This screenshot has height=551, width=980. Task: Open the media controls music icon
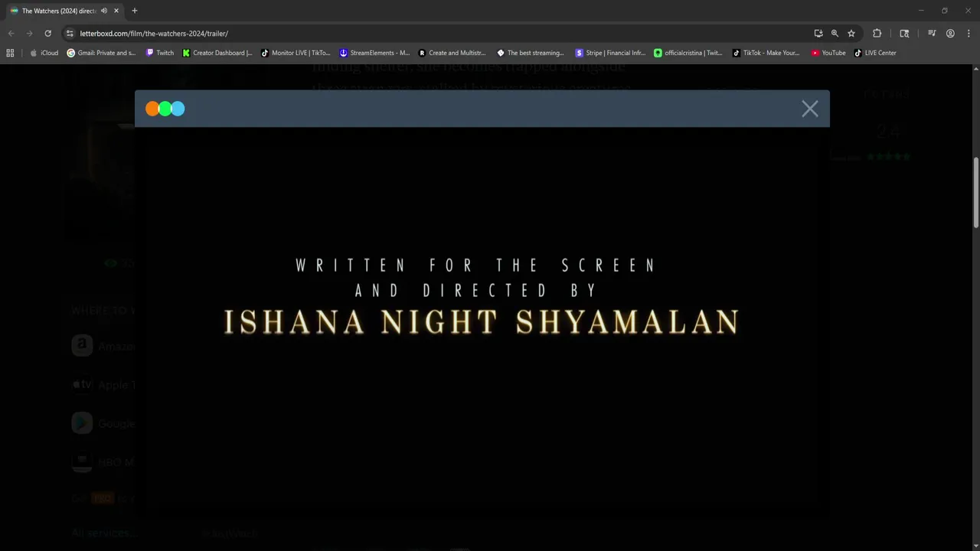tap(932, 34)
